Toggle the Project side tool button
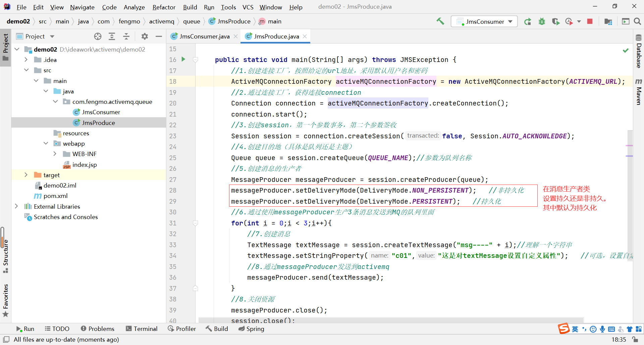 click(5, 47)
